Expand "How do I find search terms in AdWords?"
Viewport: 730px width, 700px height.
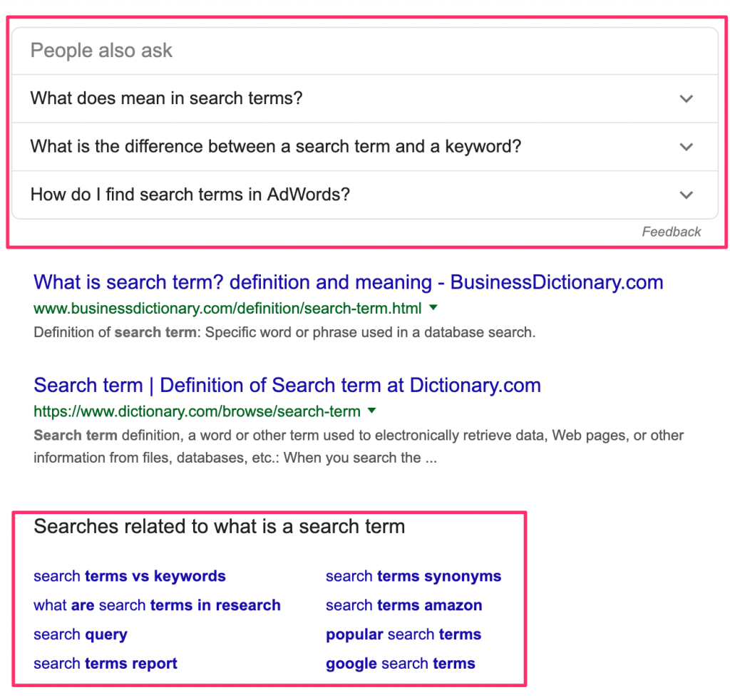pos(686,195)
